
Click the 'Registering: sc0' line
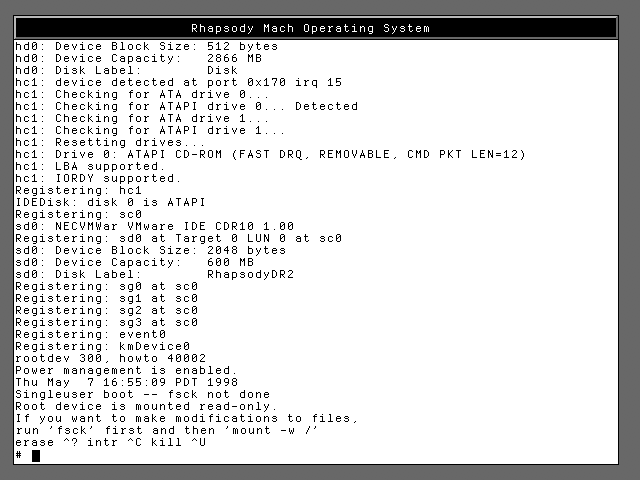pyautogui.click(x=78, y=215)
